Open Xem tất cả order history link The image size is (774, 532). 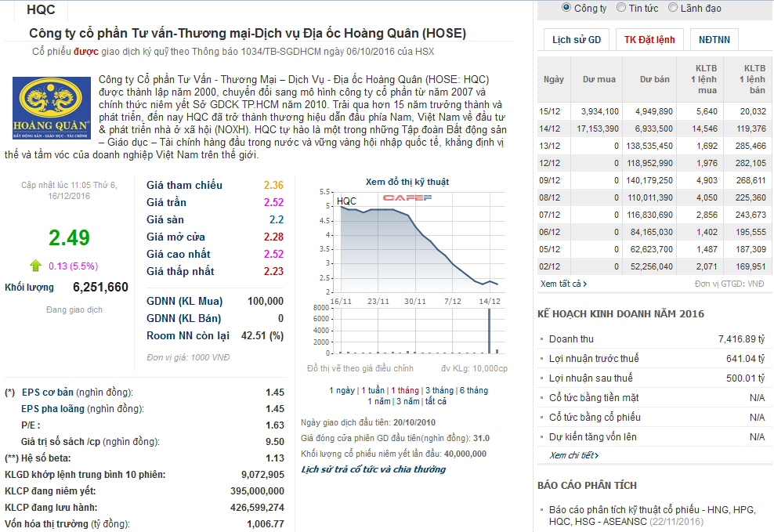[x=563, y=284]
